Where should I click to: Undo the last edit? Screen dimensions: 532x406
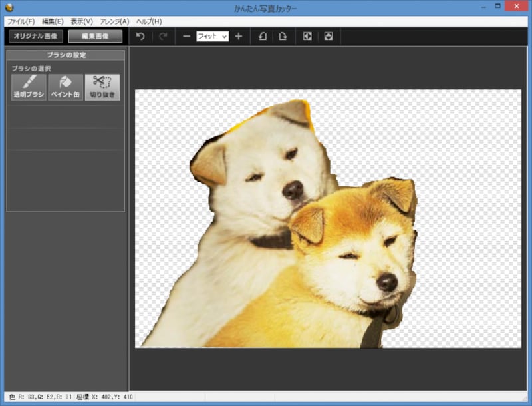pyautogui.click(x=140, y=37)
